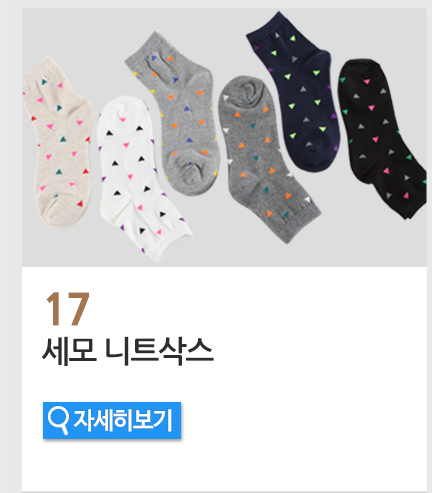Click the toe of the light gray sock
The height and width of the screenshot is (493, 432).
(x=188, y=178)
